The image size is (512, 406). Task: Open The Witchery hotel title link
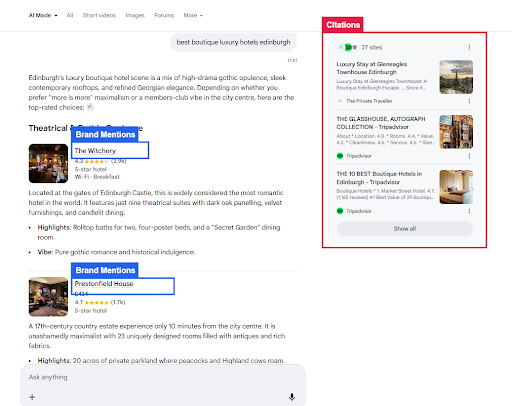[x=95, y=151]
